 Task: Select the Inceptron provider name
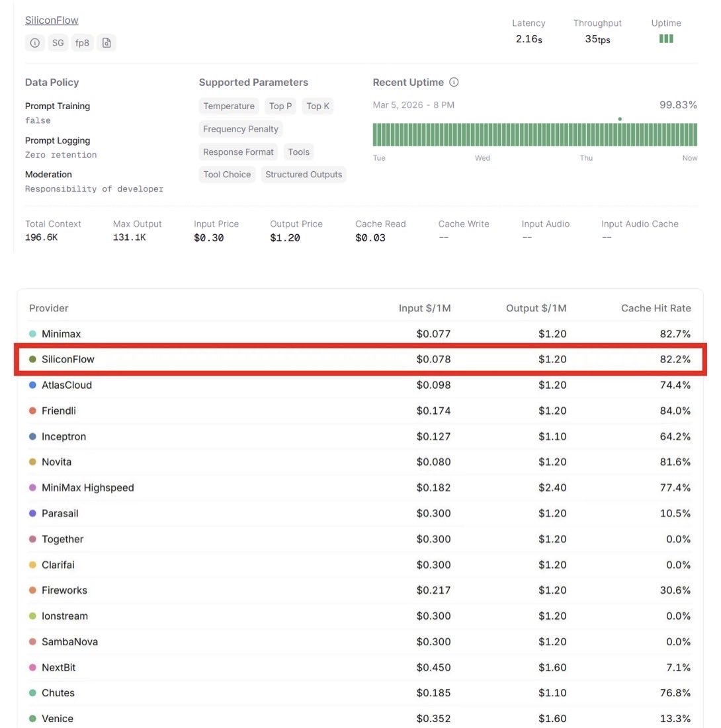(x=64, y=436)
